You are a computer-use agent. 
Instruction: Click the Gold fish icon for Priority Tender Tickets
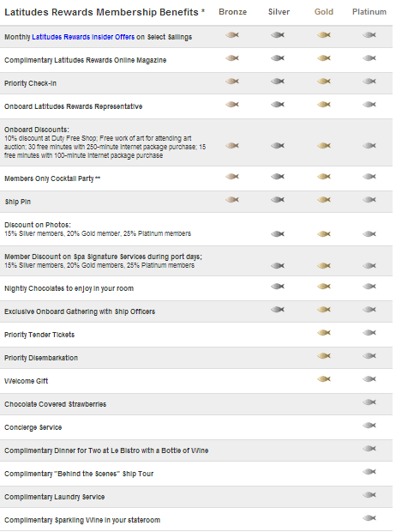pos(324,333)
